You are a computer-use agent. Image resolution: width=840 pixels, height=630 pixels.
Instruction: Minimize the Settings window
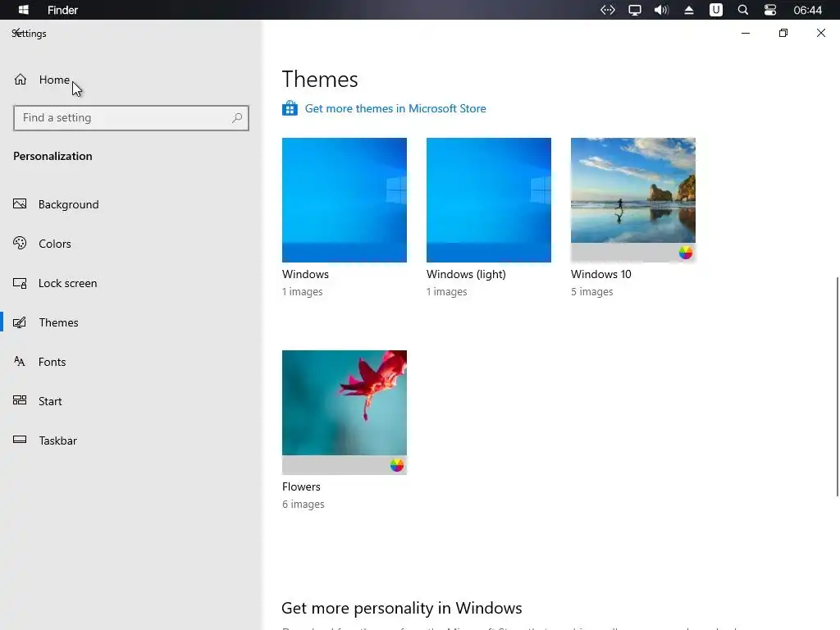pos(745,33)
